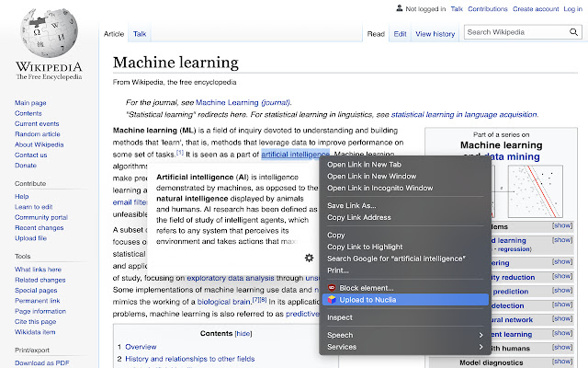Screen dimensions: 588x368
Task: Open Current events
Action: pos(37,123)
